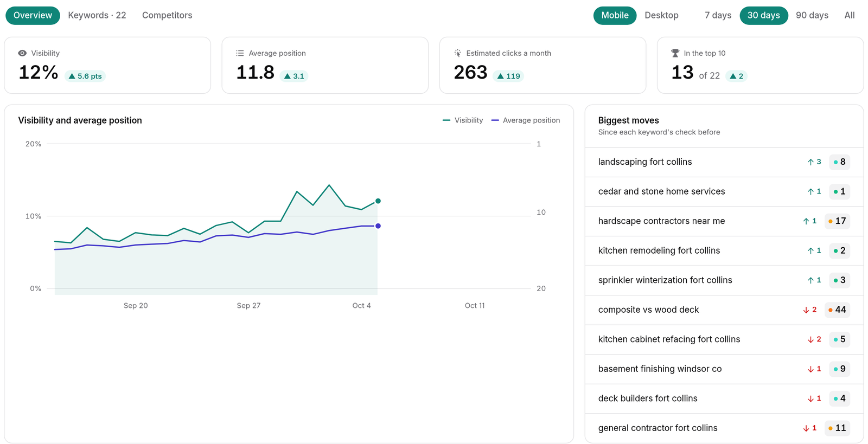Click the 263 estimated clicks value
Viewport: 868px width, 444px height.
pyautogui.click(x=471, y=73)
